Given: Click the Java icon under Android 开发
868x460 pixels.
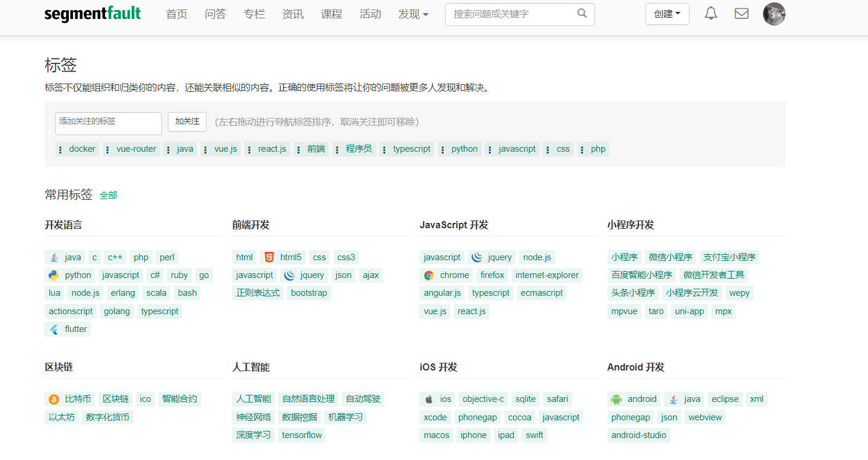Looking at the screenshot, I should pos(674,399).
